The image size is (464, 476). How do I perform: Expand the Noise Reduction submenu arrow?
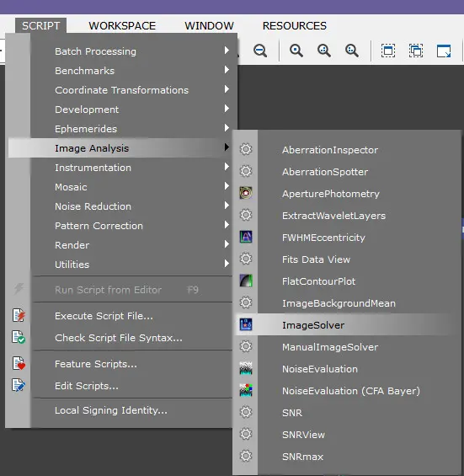pos(227,206)
